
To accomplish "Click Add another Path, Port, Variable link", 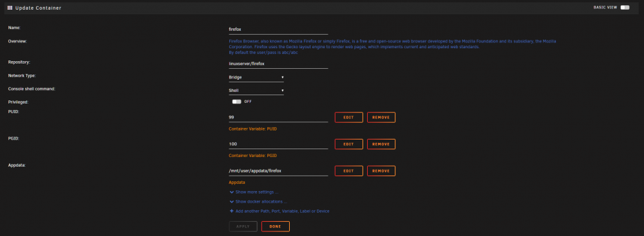I will (x=282, y=211).
